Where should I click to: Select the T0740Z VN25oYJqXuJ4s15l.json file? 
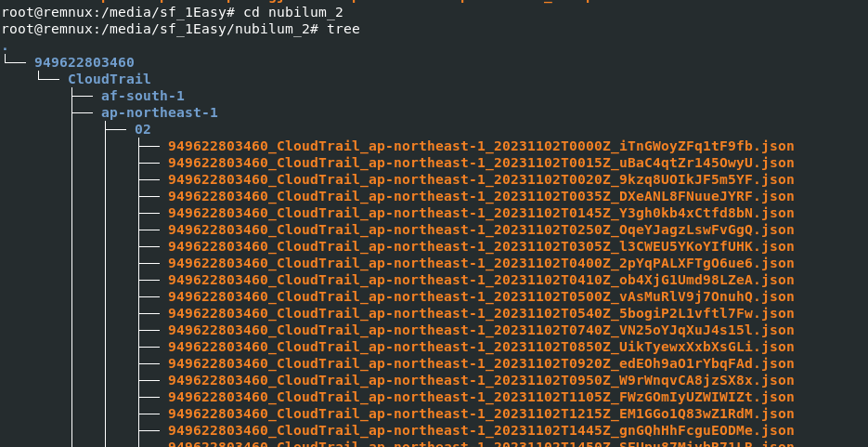pos(481,330)
